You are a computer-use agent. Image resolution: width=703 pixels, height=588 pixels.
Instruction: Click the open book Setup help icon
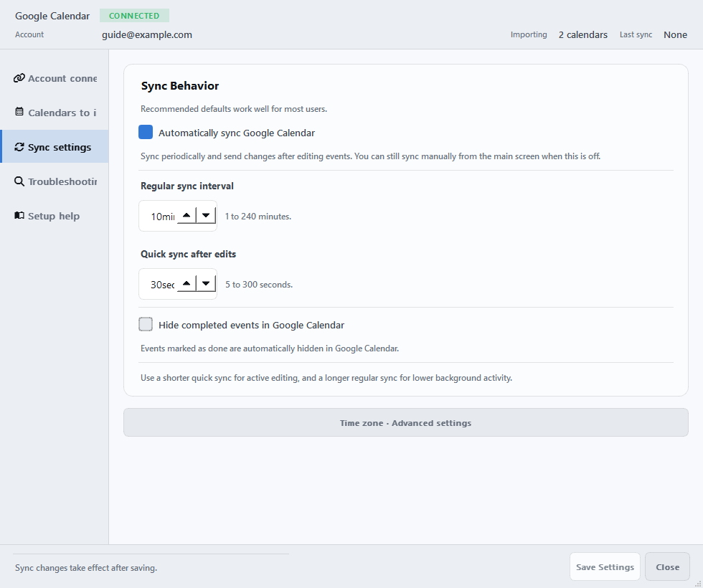(19, 216)
